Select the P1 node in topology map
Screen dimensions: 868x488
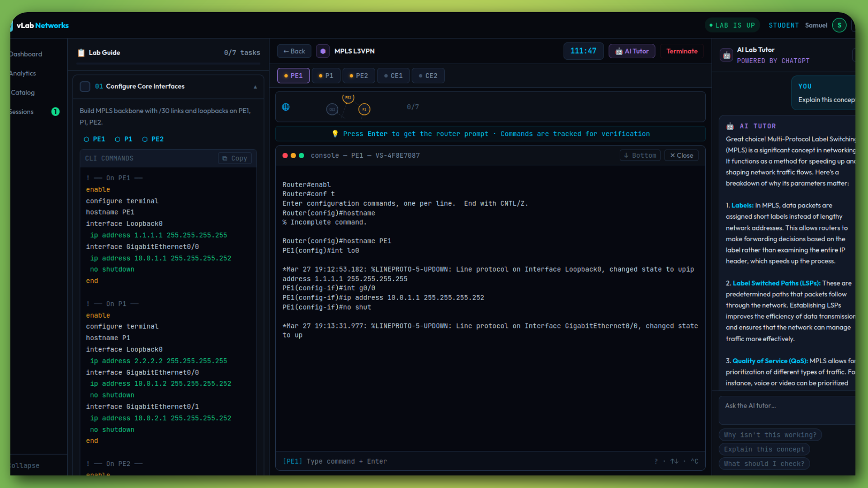pos(364,109)
